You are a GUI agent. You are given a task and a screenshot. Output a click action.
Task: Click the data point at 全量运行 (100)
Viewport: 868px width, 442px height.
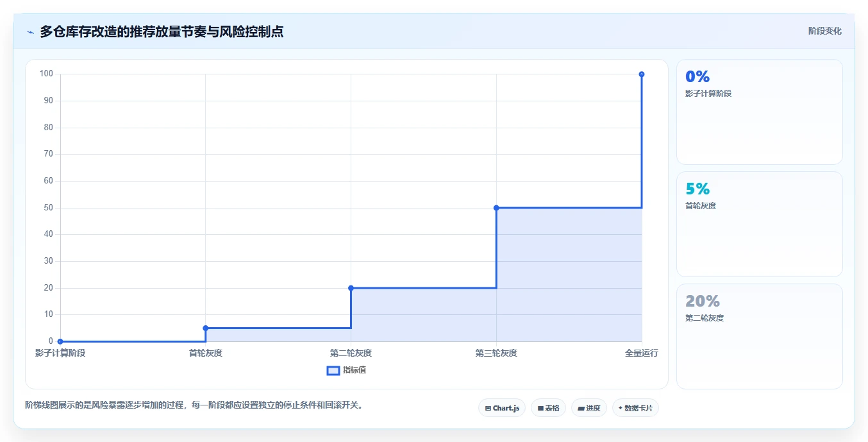[x=642, y=74]
